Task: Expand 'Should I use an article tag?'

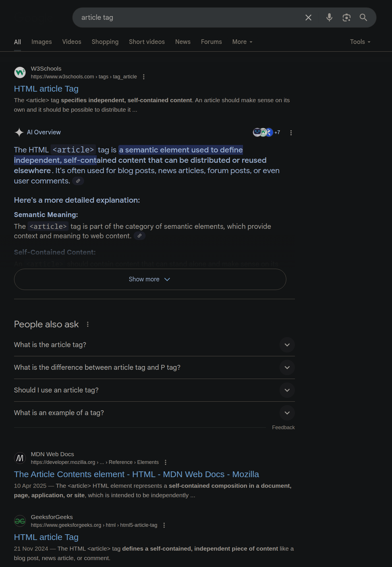Action: [155, 390]
